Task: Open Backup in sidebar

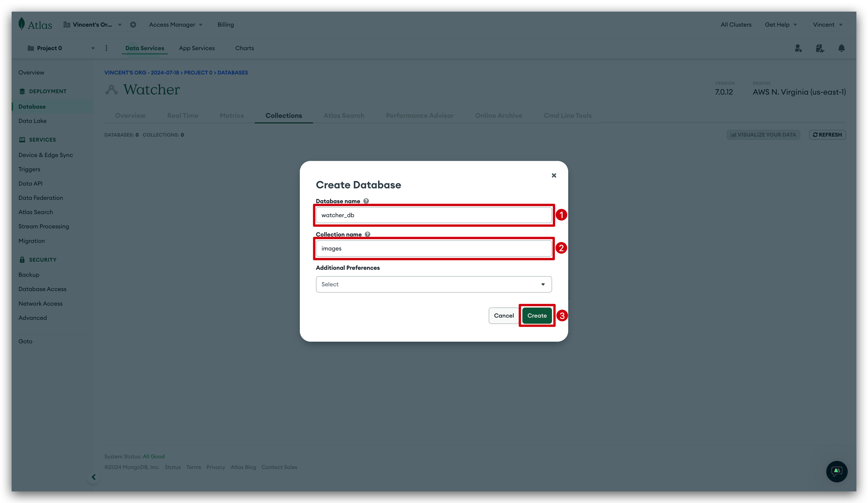Action: point(29,275)
